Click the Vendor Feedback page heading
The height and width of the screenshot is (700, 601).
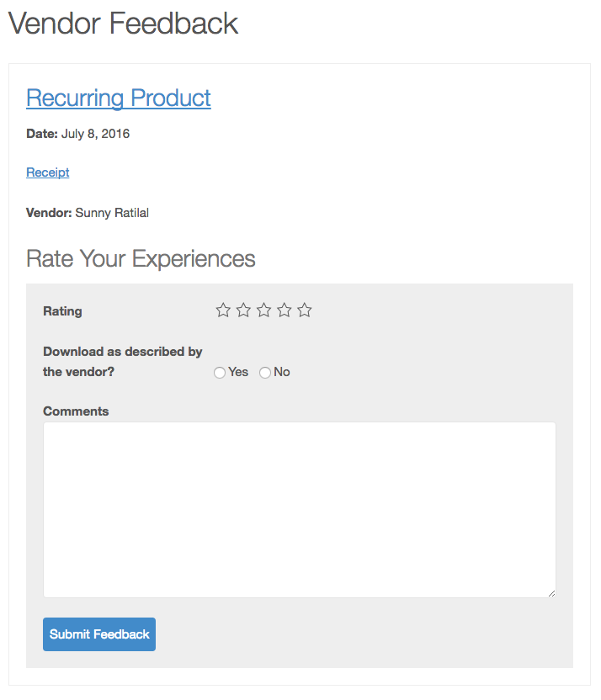tap(124, 24)
